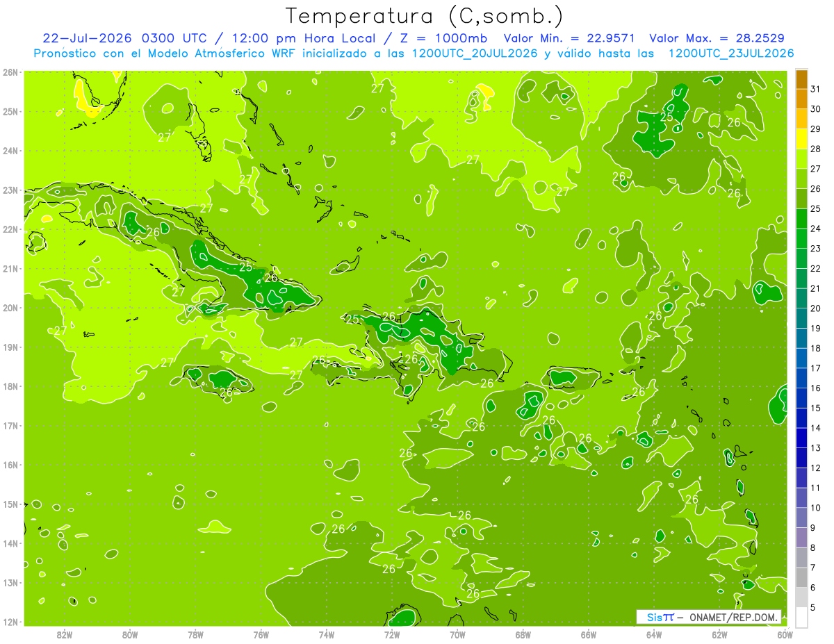
Task: Click the latitude label "15N"
Action: (10, 504)
